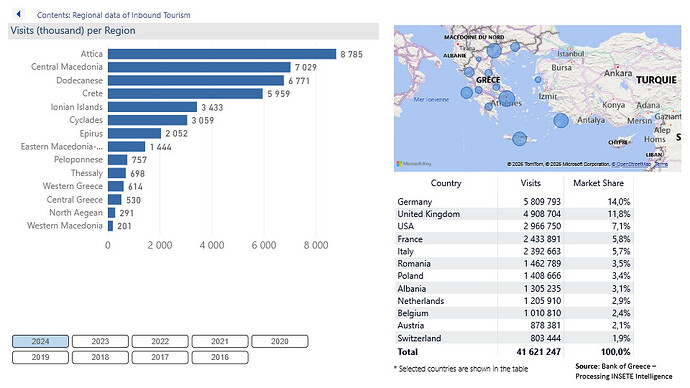Image resolution: width=690 pixels, height=388 pixels.
Task: Click the Eastern Macedonia bar
Action: (x=127, y=146)
